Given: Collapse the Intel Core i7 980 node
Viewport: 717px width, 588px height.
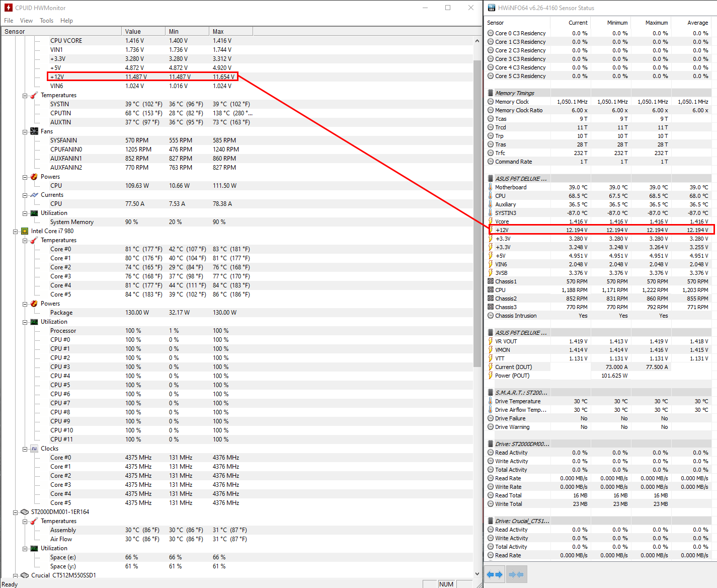Looking at the screenshot, I should click(15, 232).
